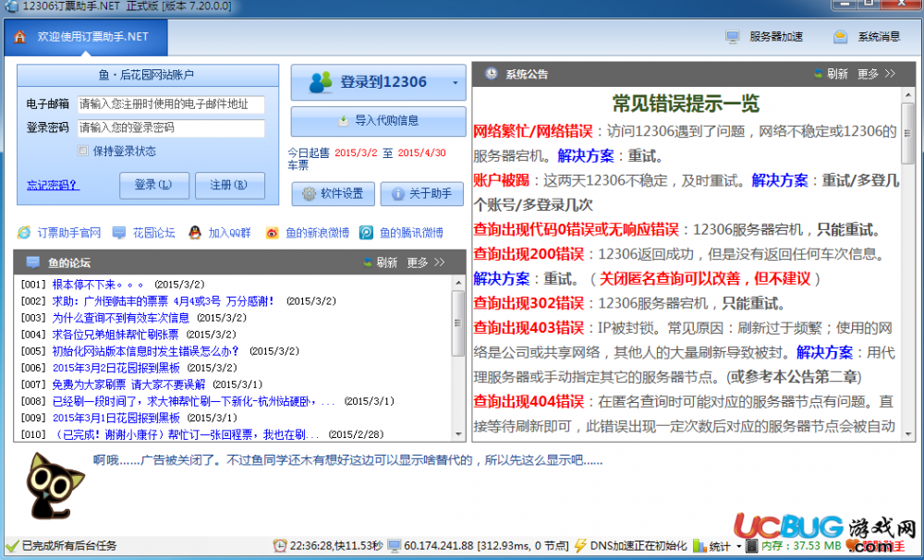Open 软件设置 software settings
This screenshot has height=560, width=924.
click(333, 194)
